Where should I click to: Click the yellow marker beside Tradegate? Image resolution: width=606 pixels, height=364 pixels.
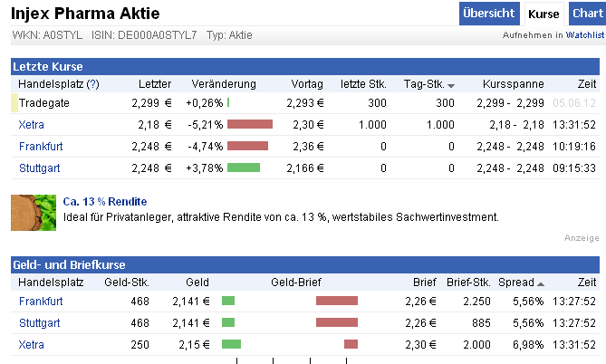[x=14, y=102]
